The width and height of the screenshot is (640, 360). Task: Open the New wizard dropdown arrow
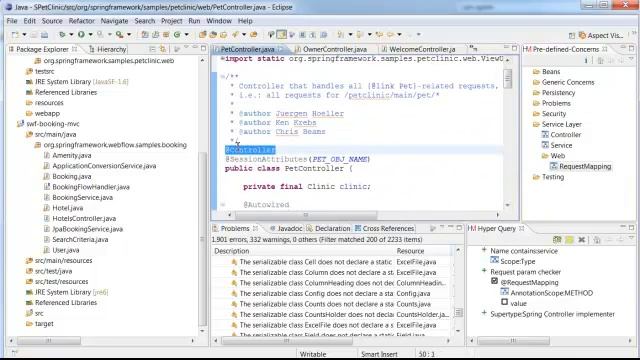click(x=24, y=35)
